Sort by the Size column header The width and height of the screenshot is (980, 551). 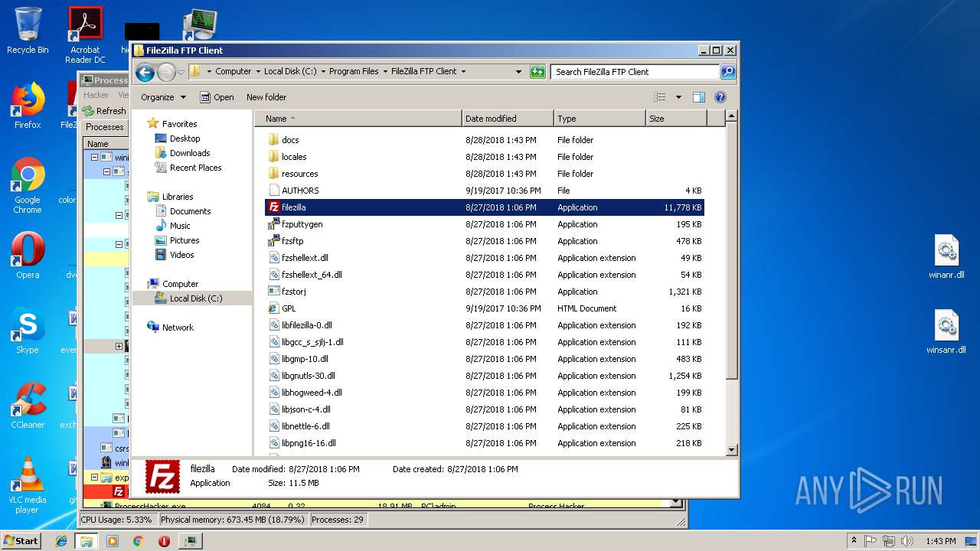pos(676,119)
